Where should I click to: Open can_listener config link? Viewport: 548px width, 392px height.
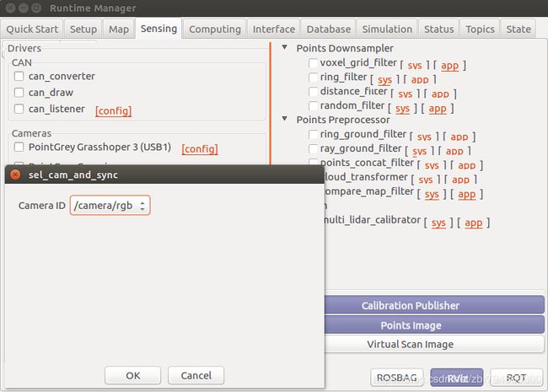coord(113,110)
